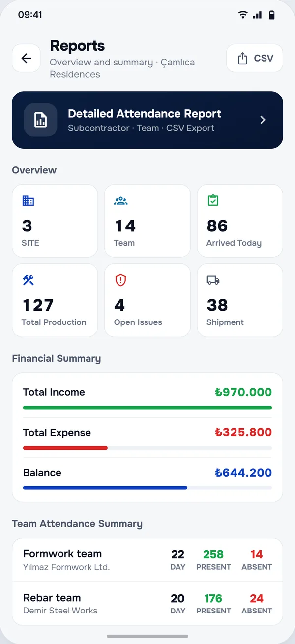This screenshot has height=644, width=295.
Task: Tap the shield alert icon on Open Issues
Action: tap(120, 280)
